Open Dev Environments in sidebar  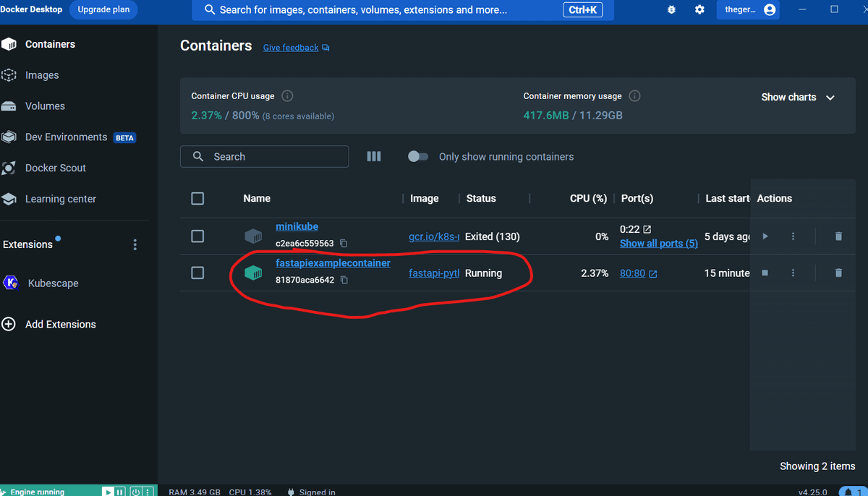(66, 137)
